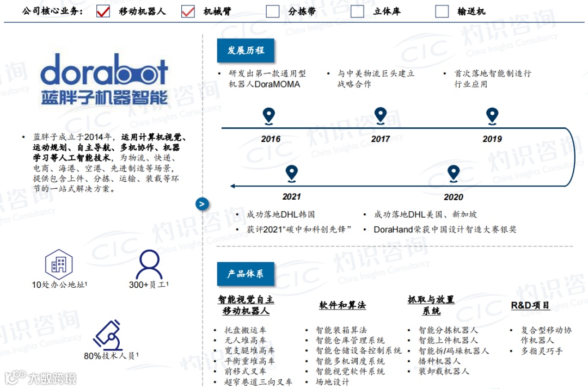Click the 10处办公地址 label
The width and height of the screenshot is (588, 389).
(59, 285)
